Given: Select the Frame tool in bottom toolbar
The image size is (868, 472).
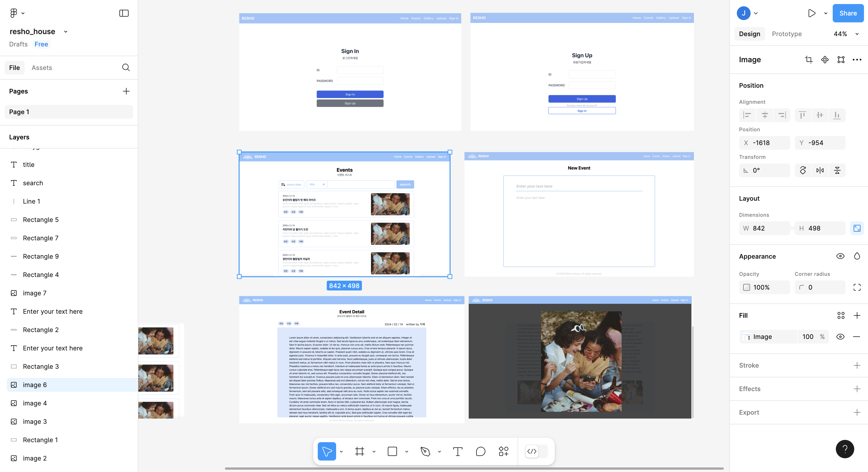Looking at the screenshot, I should [x=360, y=451].
